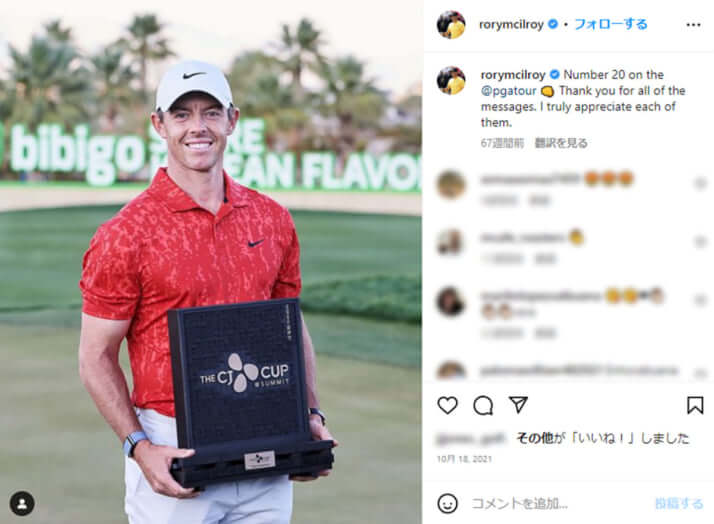Click 翻訳を見る translation link

[561, 143]
